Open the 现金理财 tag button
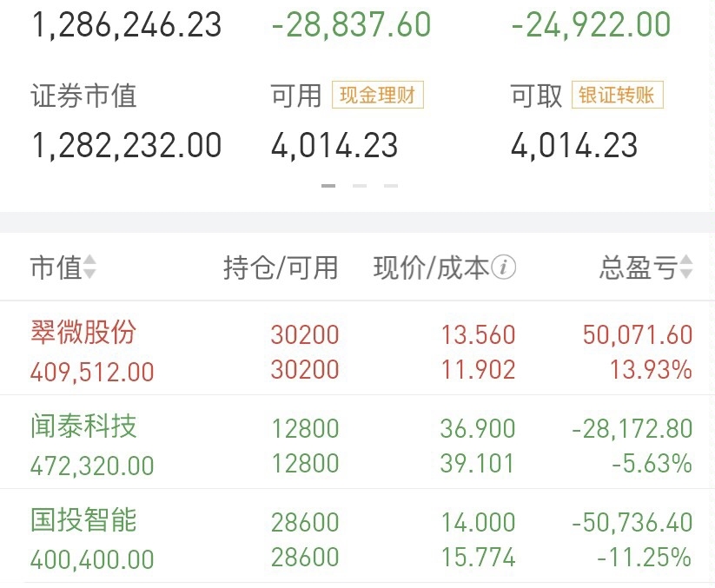Screen dimensions: 715x588 click(x=377, y=96)
